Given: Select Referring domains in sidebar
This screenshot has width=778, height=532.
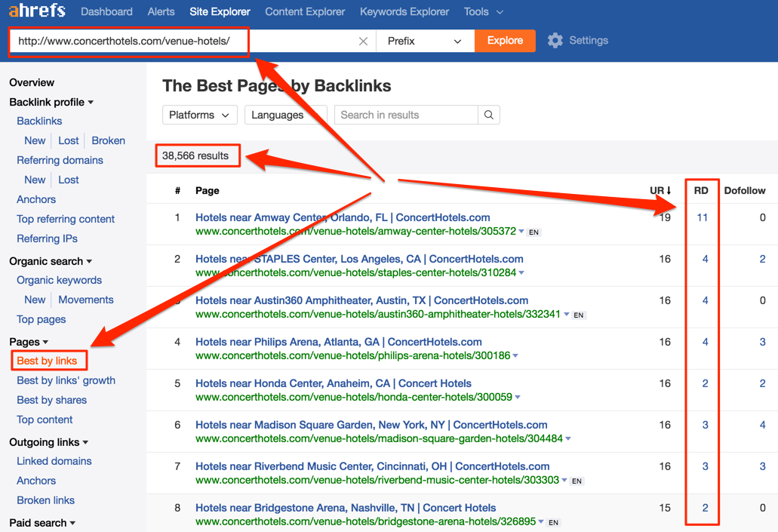Looking at the screenshot, I should (60, 160).
